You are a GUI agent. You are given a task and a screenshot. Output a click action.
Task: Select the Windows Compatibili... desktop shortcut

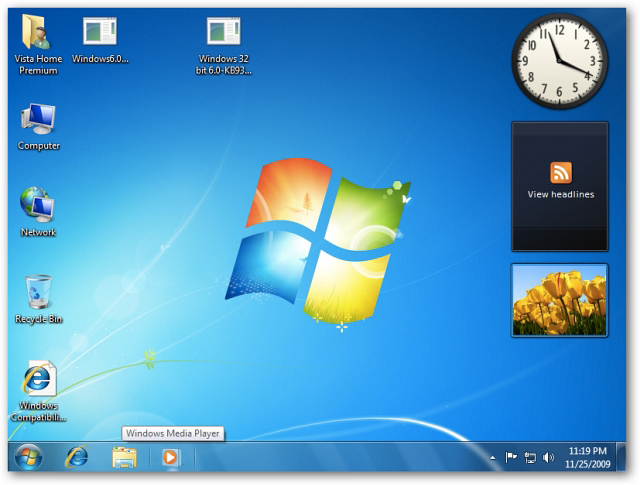38,378
